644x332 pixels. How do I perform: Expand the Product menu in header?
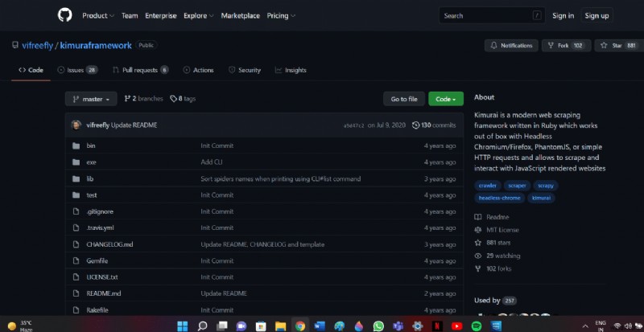[97, 15]
